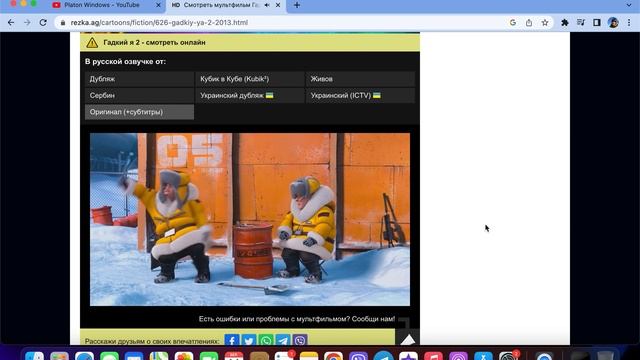Expand the tab search chevron
Image resolution: width=640 pixels, height=360 pixels.
point(629,5)
